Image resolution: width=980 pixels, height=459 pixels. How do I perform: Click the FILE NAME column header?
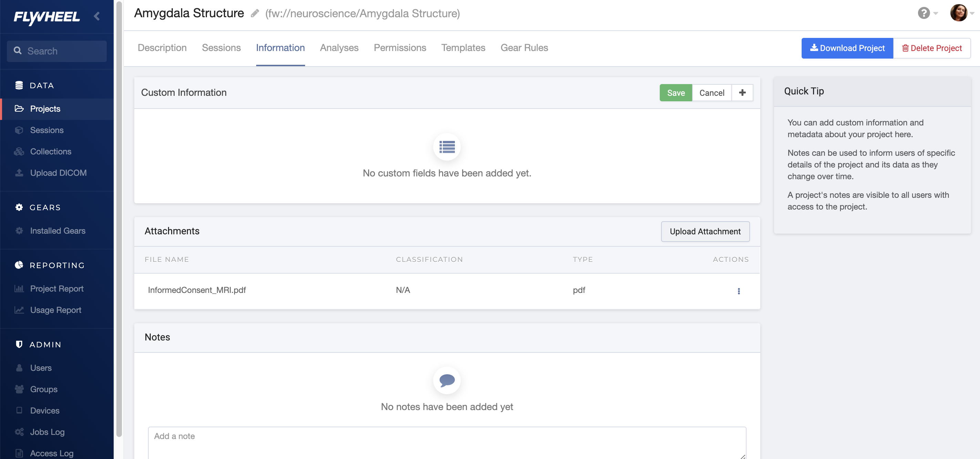(167, 259)
